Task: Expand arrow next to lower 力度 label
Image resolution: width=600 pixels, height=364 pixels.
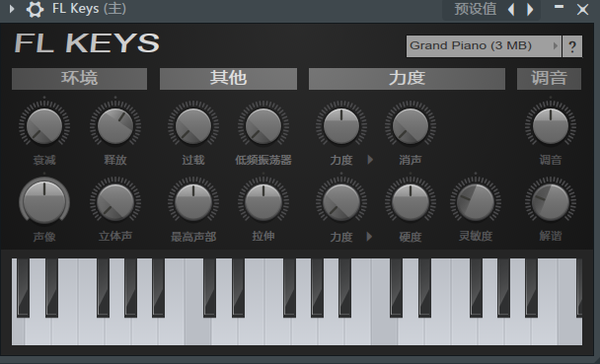Action: point(369,237)
